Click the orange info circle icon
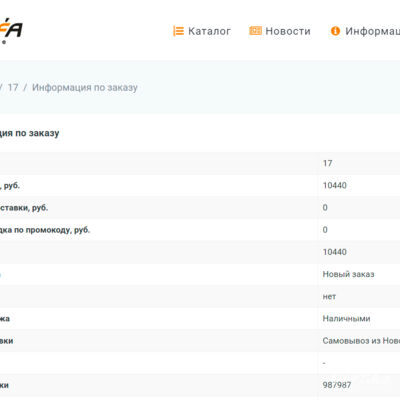400x400 pixels. pyautogui.click(x=335, y=31)
